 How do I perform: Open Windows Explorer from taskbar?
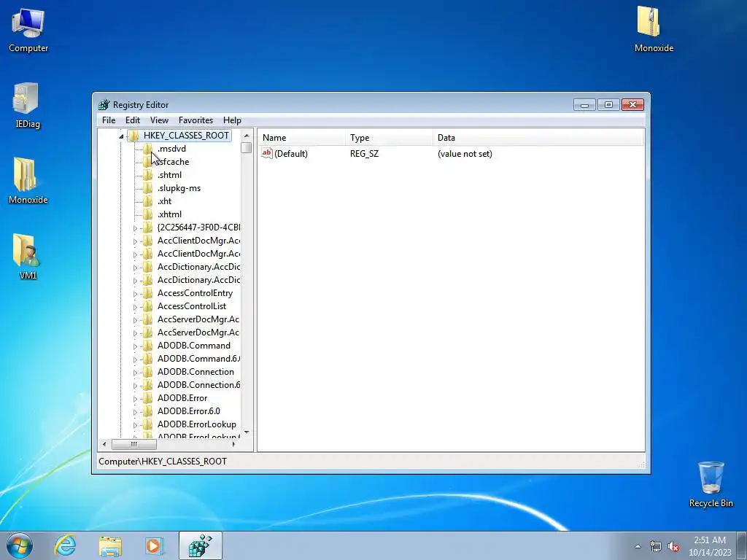(x=110, y=545)
